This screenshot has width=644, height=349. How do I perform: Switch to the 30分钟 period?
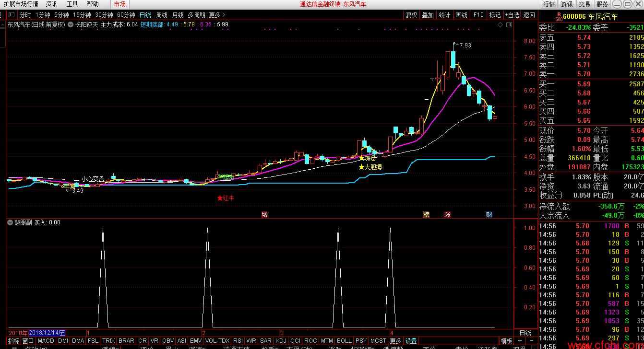(104, 15)
